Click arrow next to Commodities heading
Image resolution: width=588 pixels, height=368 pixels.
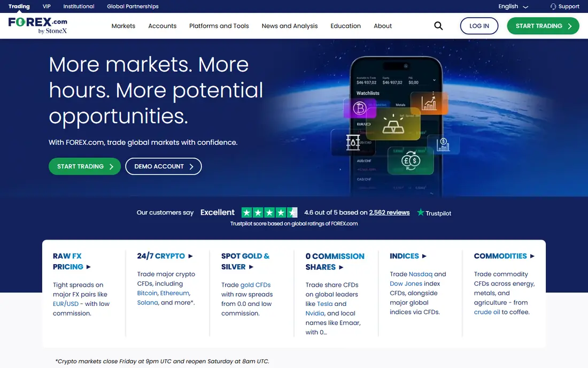click(x=532, y=256)
